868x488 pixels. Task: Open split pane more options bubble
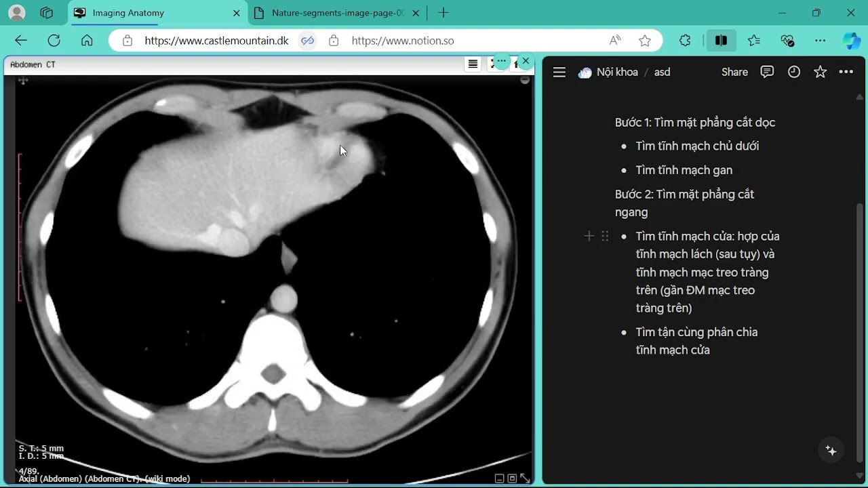tap(501, 62)
